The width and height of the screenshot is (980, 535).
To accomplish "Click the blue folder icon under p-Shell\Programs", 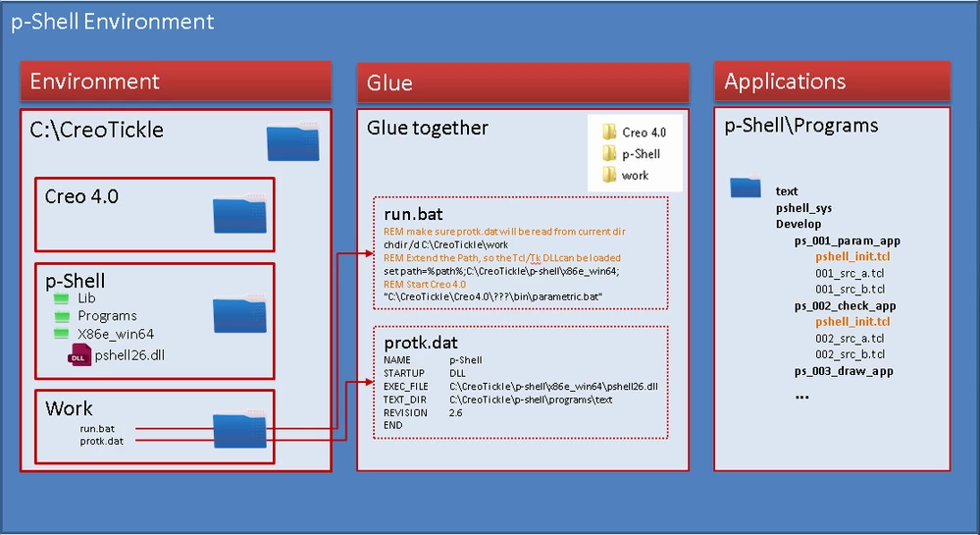I will pyautogui.click(x=746, y=187).
